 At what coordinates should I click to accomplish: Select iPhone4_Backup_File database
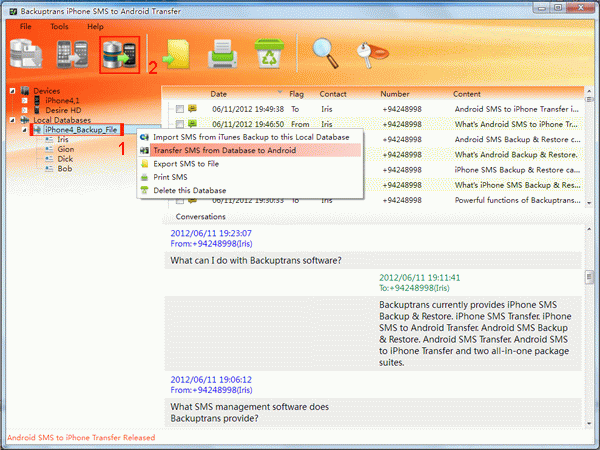(x=81, y=130)
